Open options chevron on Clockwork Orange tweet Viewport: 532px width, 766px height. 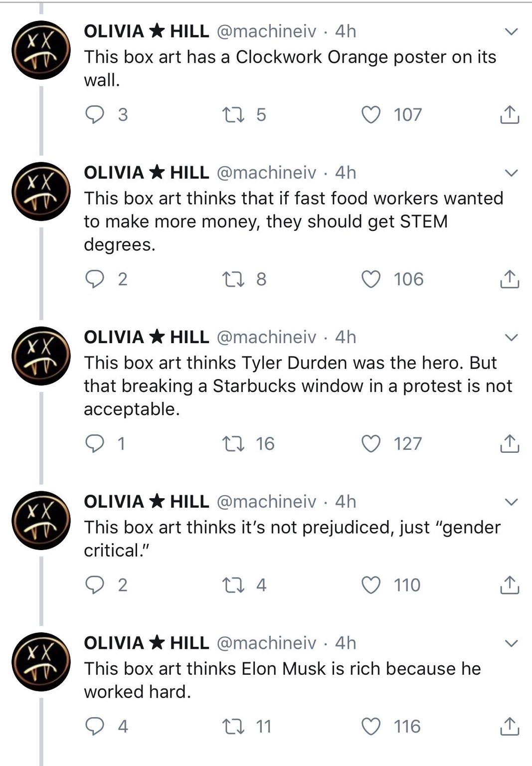[x=511, y=32]
